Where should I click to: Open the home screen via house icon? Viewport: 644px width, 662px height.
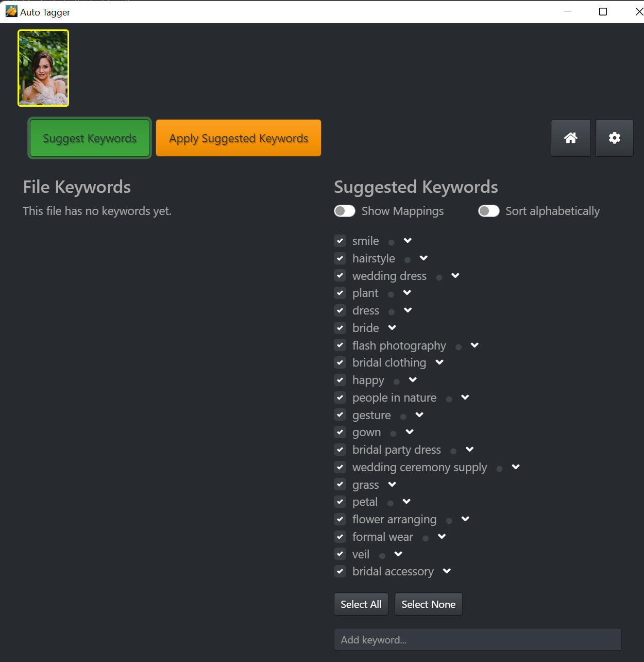click(570, 138)
